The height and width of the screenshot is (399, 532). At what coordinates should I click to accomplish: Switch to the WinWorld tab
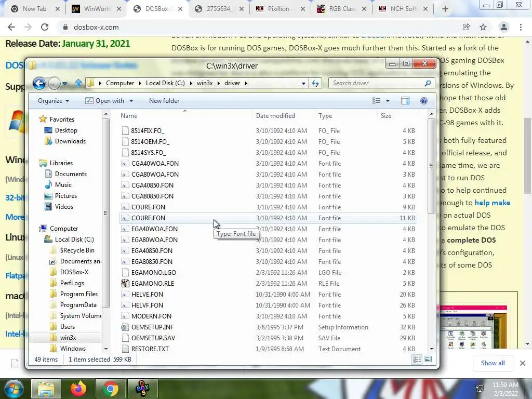(96, 9)
